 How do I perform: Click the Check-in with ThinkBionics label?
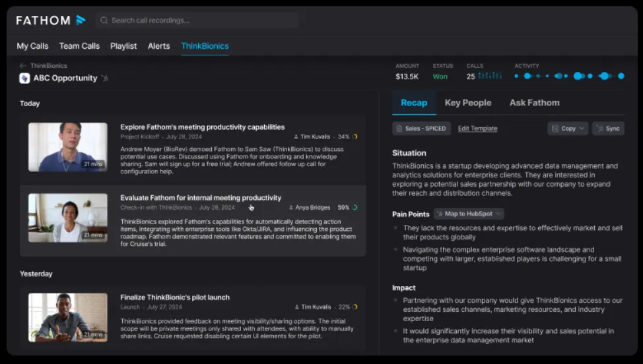pos(156,208)
